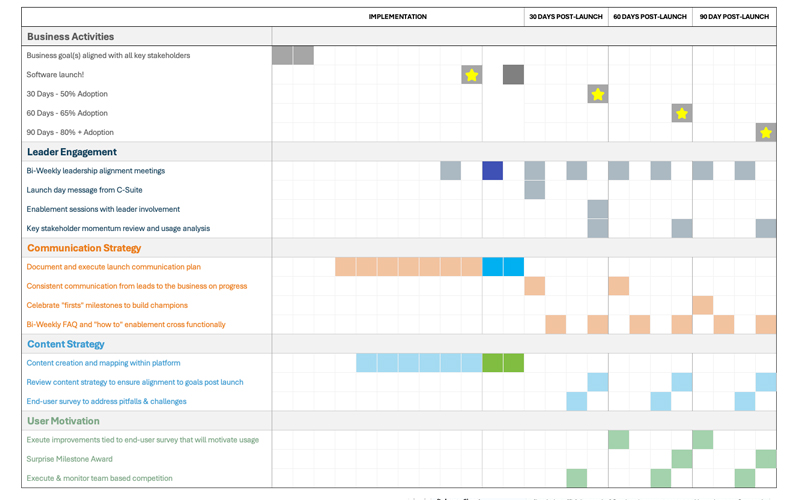Select the Business Activities section heading
This screenshot has height=500, width=800.
[70, 37]
